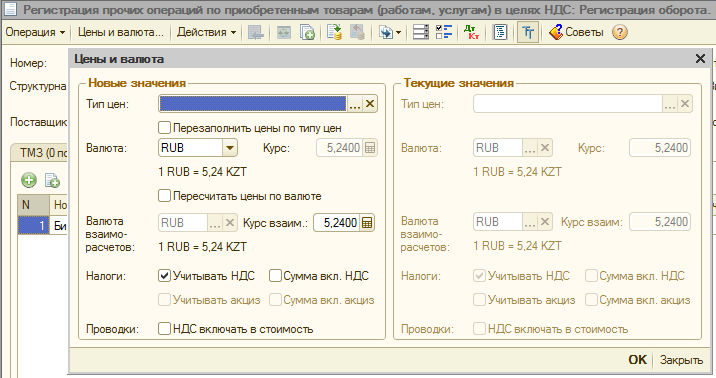
Task: Expand the Валюта RUB dropdown
Action: point(230,148)
